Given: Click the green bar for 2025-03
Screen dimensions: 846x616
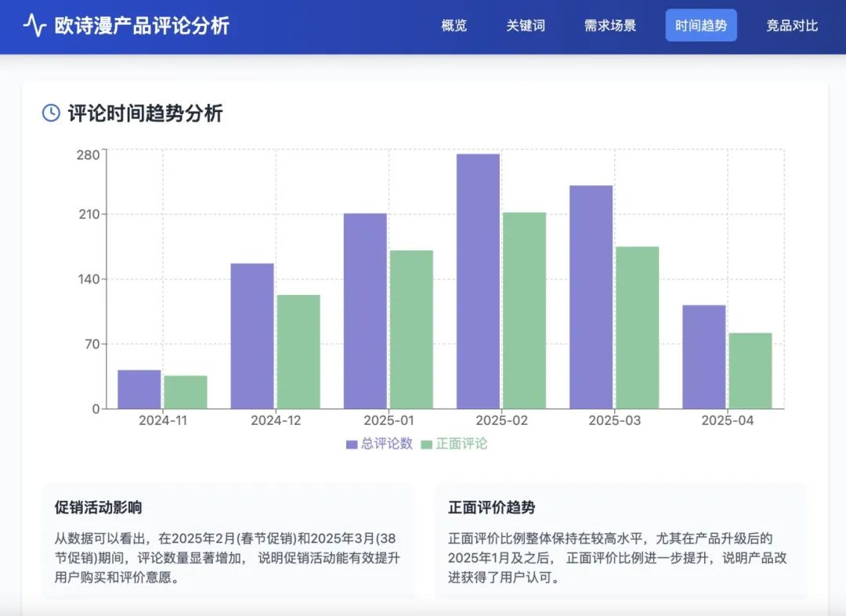Looking at the screenshot, I should [x=637, y=328].
